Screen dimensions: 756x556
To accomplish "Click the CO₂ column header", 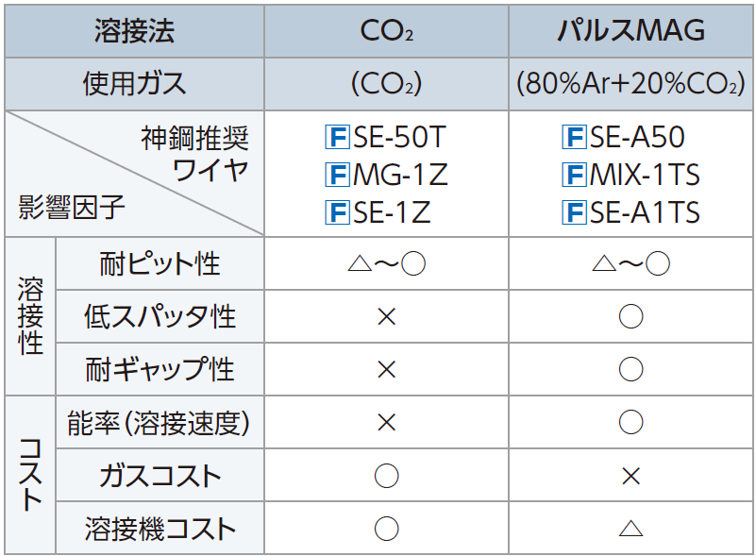I will (387, 31).
